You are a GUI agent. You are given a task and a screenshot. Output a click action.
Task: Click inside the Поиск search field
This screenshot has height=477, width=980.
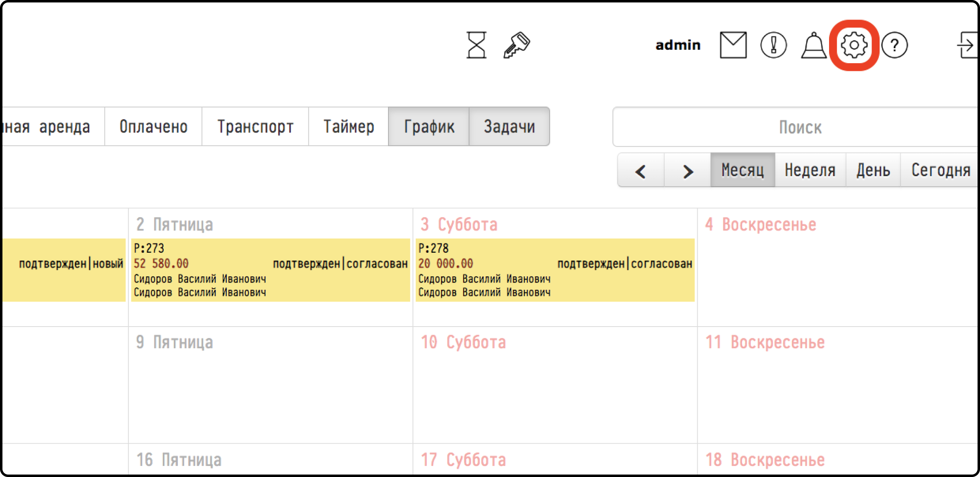800,127
